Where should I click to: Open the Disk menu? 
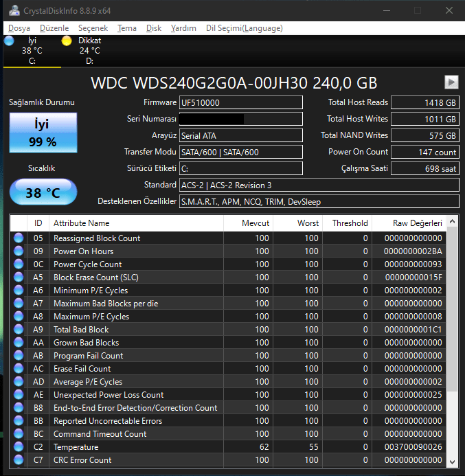(154, 28)
